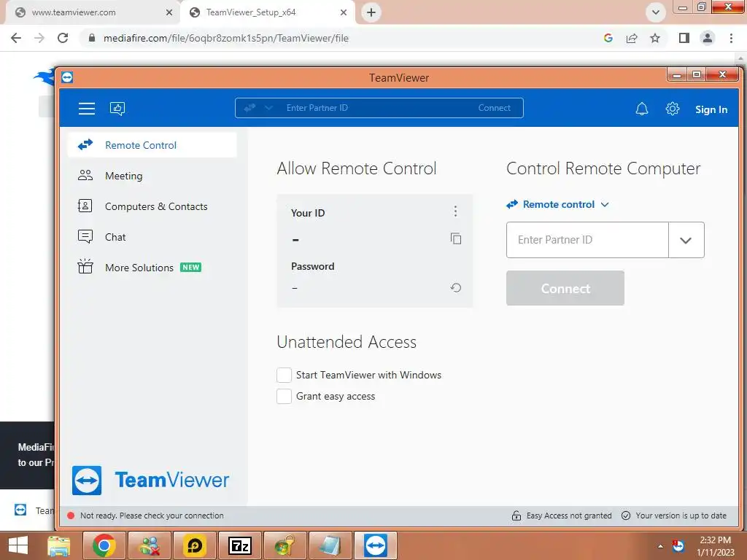Image resolution: width=747 pixels, height=560 pixels.
Task: Copy Your ID to clipboard icon
Action: tap(456, 238)
